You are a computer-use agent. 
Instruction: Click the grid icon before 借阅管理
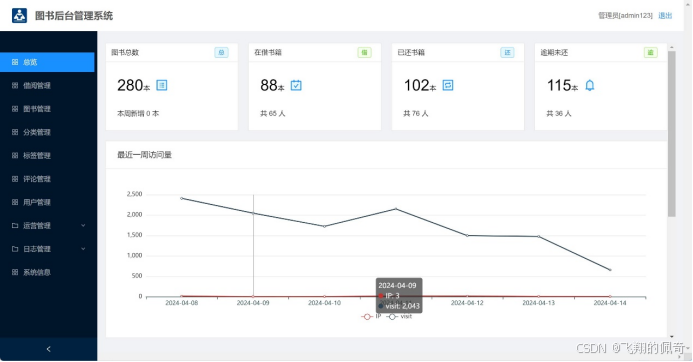pos(15,85)
